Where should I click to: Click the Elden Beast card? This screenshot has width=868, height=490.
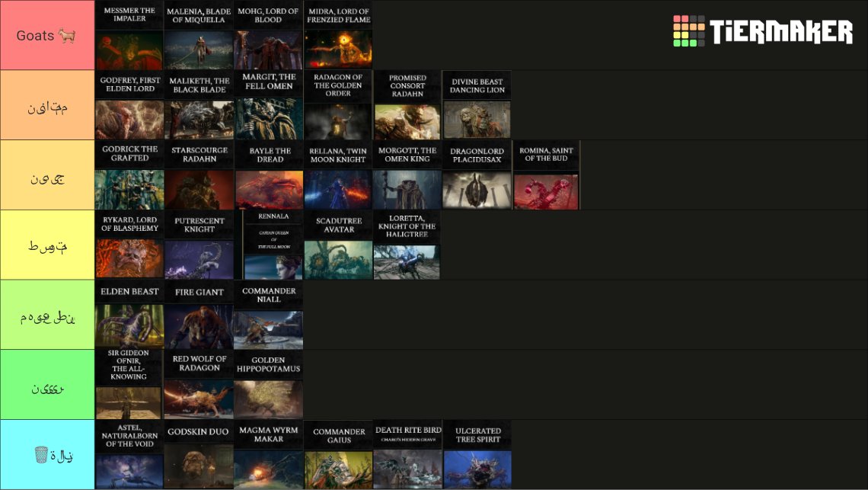[129, 314]
